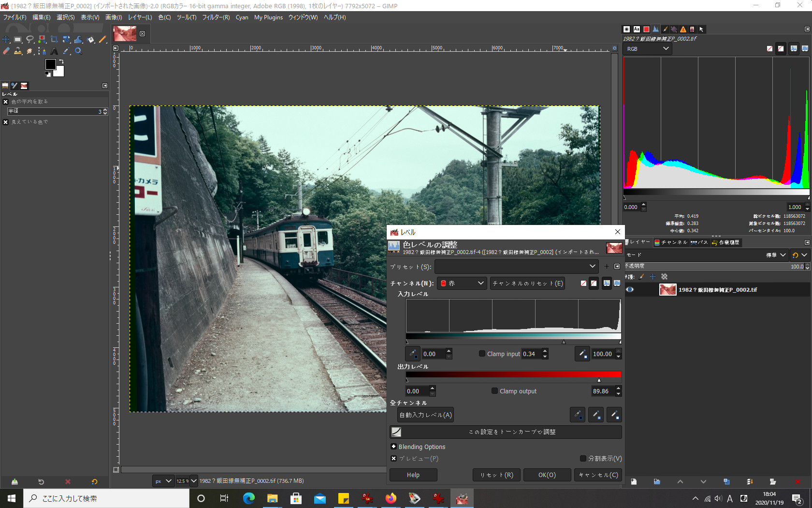
Task: Switch Levels histogram to logarithmic scale
Action: (617, 283)
